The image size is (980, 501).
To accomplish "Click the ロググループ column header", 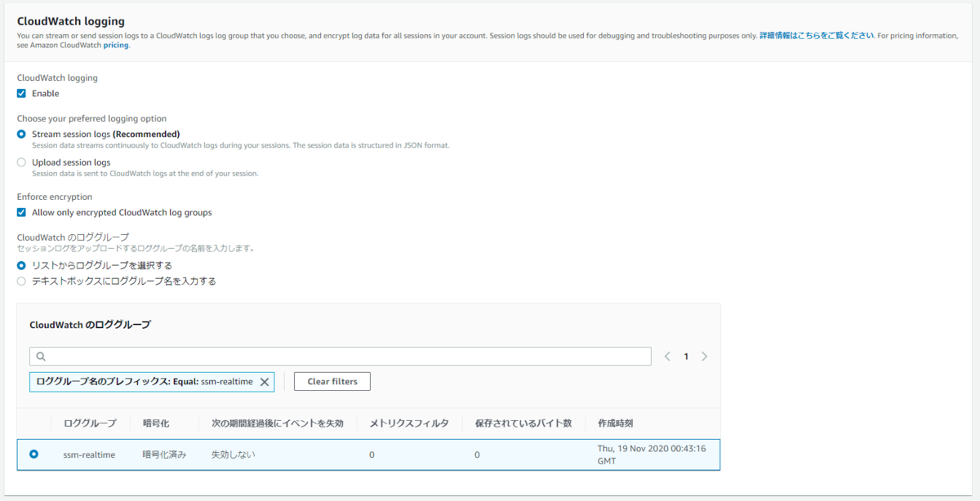I will click(x=90, y=423).
